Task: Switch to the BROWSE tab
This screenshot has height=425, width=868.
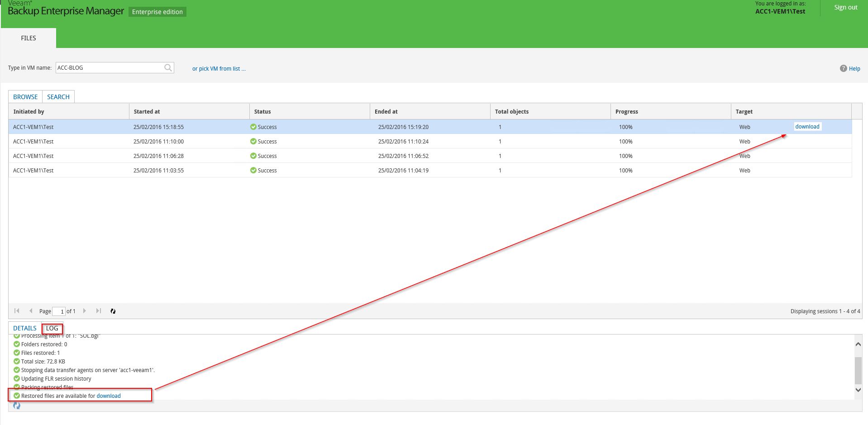Action: click(25, 97)
